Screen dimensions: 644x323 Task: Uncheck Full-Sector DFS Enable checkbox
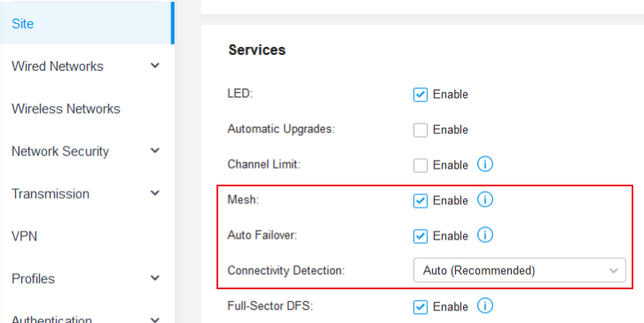(x=420, y=306)
